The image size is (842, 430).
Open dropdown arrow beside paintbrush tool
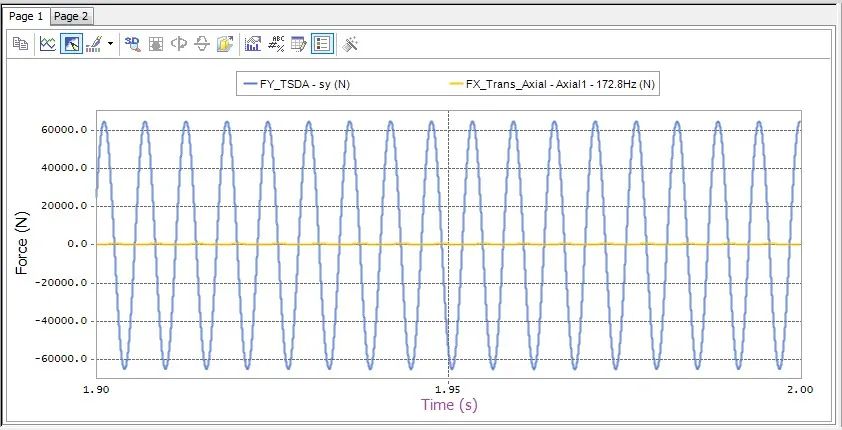[x=110, y=43]
